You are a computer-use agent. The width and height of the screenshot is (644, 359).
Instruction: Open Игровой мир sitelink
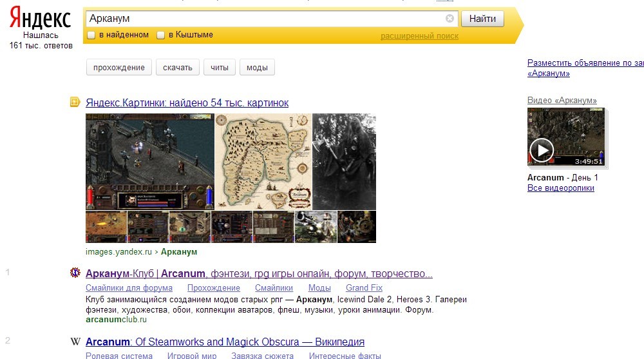[192, 355]
